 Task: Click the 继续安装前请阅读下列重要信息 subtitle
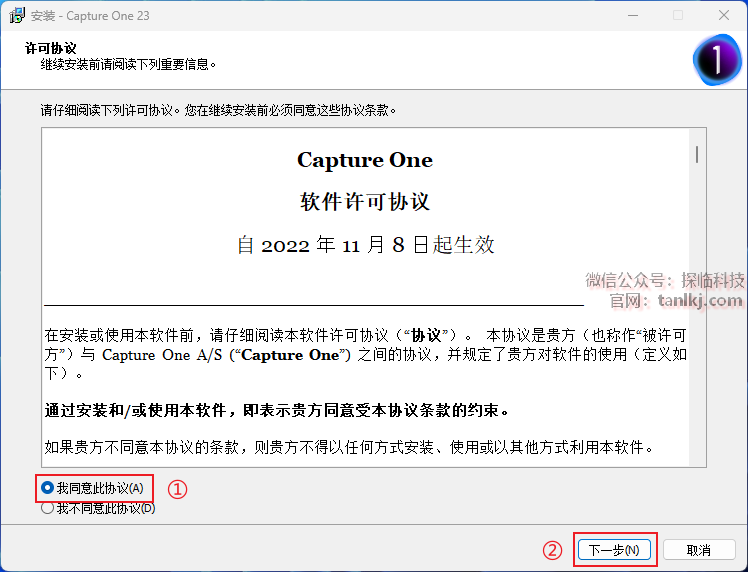(128, 64)
